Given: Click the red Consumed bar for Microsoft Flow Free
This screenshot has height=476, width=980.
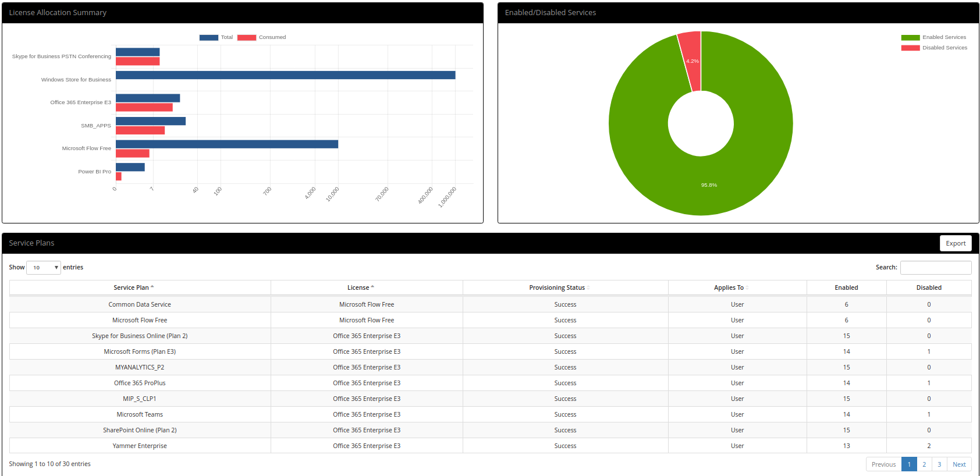Looking at the screenshot, I should coord(133,154).
